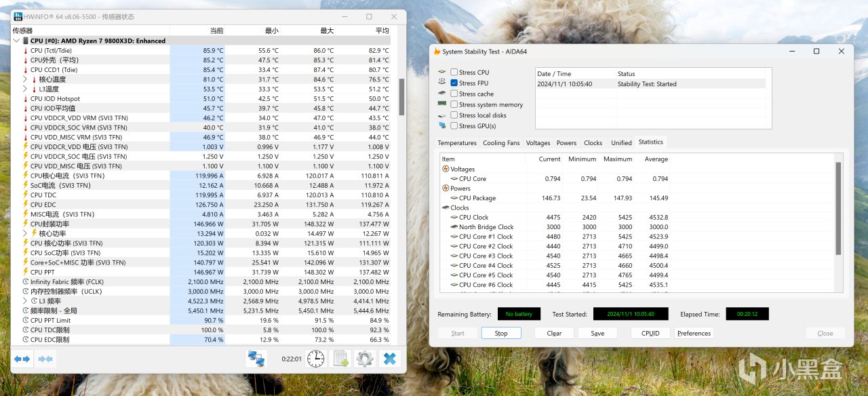
Task: Select 'CPU Core #3 Clock' row
Action: point(555,256)
